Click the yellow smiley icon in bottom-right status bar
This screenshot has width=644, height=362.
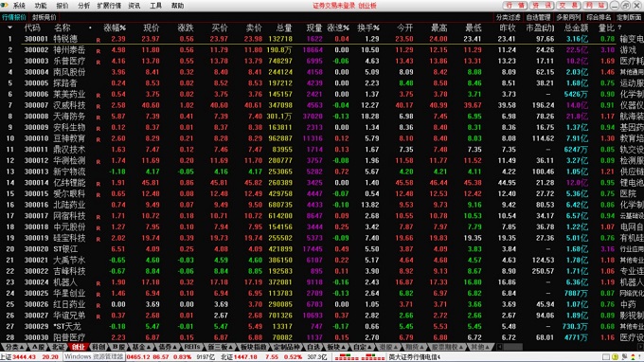click(x=615, y=357)
